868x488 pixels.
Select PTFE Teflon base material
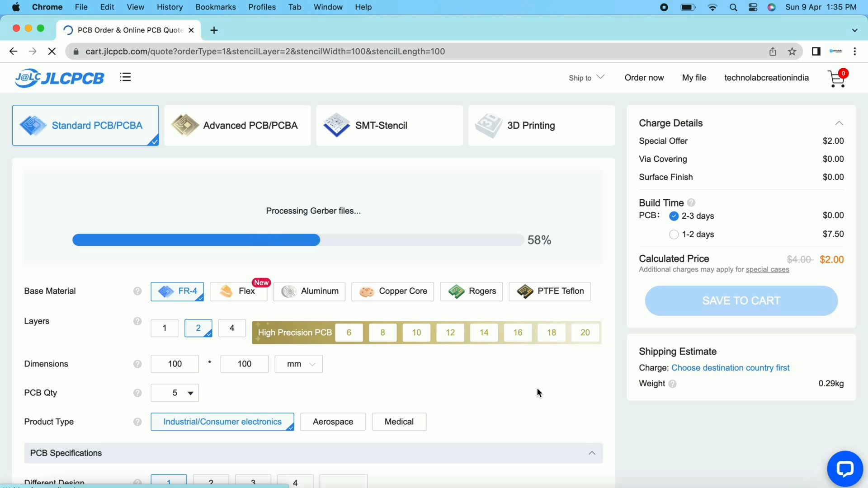[x=549, y=291]
